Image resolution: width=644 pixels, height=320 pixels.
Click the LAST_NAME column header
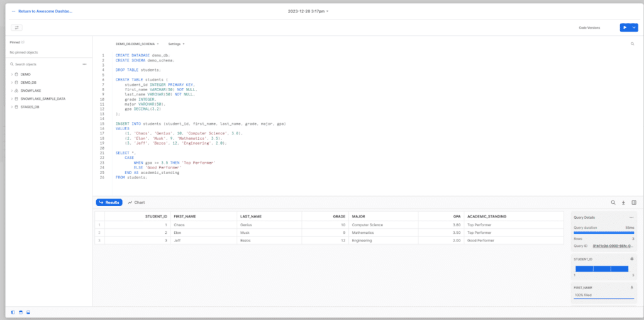click(x=269, y=216)
